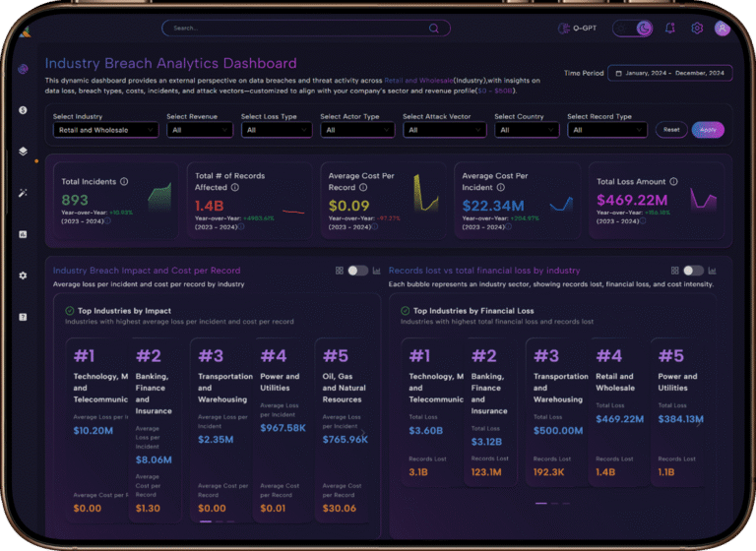Open the Select Attack Vector dropdown

(441, 130)
